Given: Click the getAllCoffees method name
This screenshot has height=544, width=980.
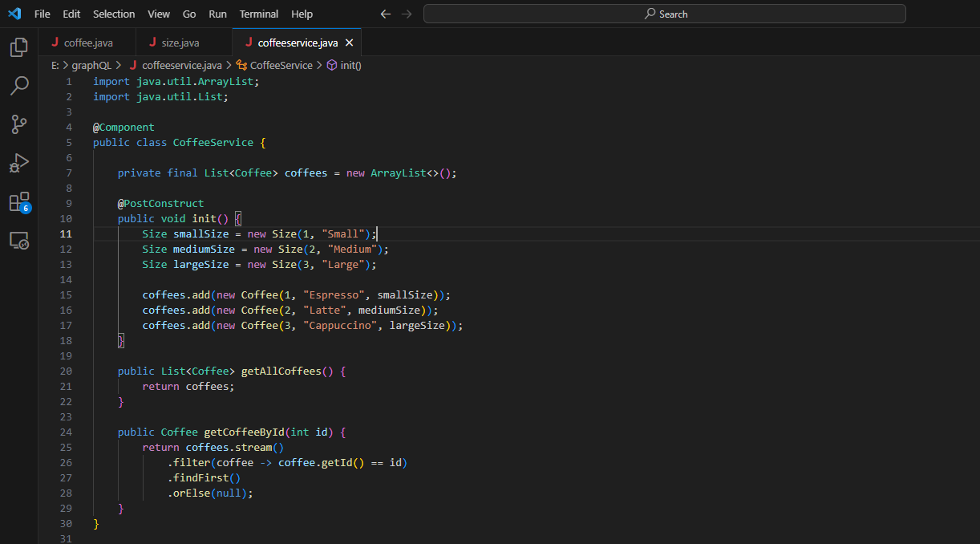Looking at the screenshot, I should click(281, 371).
